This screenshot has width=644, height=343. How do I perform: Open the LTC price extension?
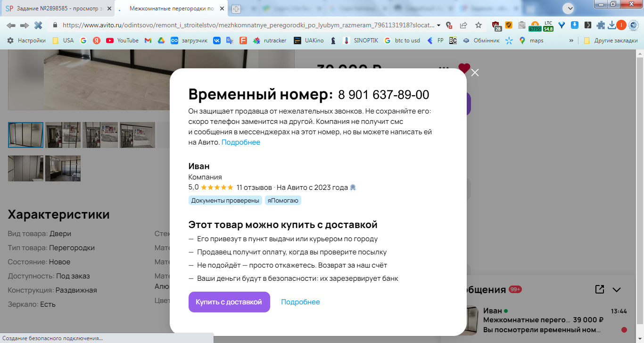point(548,26)
